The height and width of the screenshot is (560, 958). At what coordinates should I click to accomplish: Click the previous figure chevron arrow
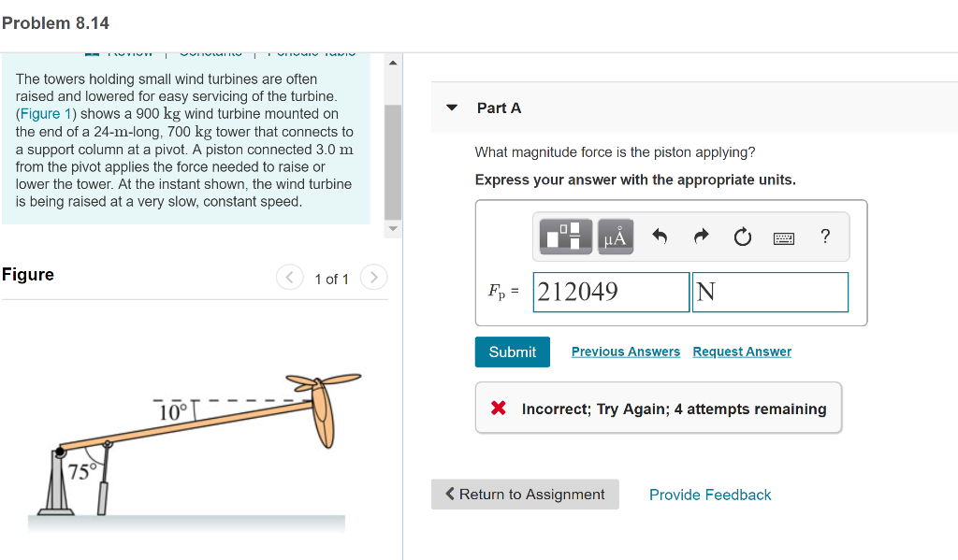pos(289,277)
